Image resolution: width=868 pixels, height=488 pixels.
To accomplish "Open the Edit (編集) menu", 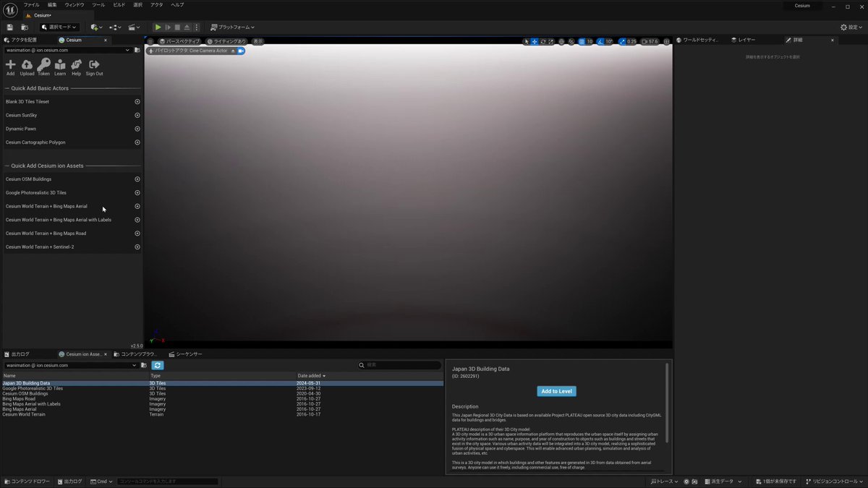I will (52, 5).
